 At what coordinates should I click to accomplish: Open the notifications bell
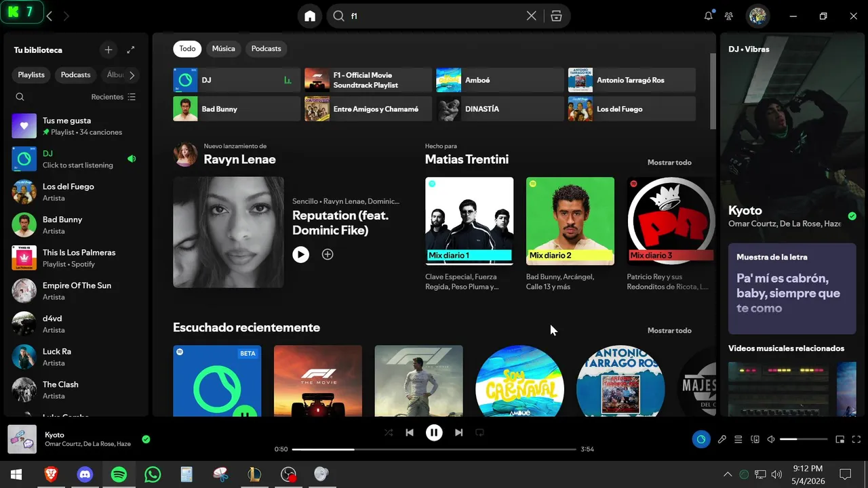pyautogui.click(x=709, y=16)
